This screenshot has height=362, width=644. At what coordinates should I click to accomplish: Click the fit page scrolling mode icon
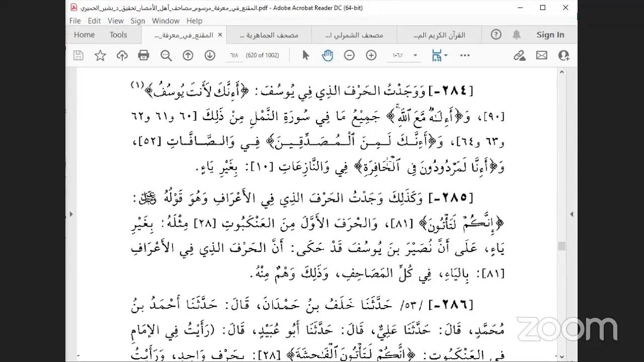tap(437, 55)
